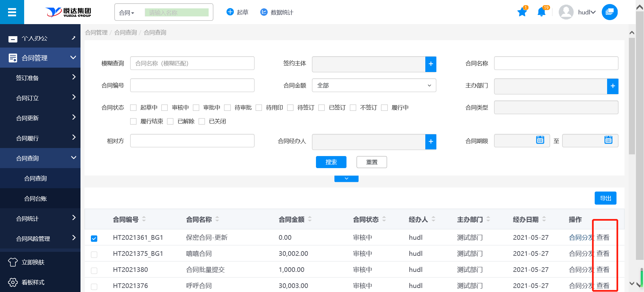Collapse search panel with blue chevron
The image size is (644, 292).
point(346,179)
